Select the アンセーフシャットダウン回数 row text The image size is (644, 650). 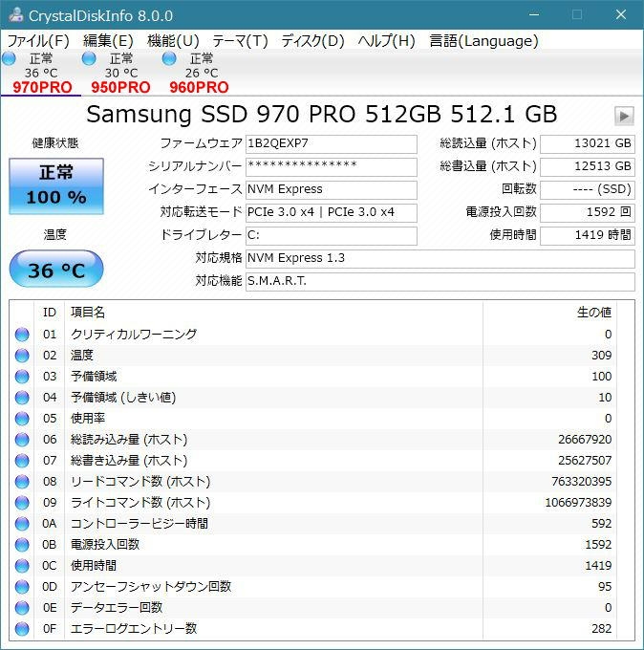[x=150, y=587]
